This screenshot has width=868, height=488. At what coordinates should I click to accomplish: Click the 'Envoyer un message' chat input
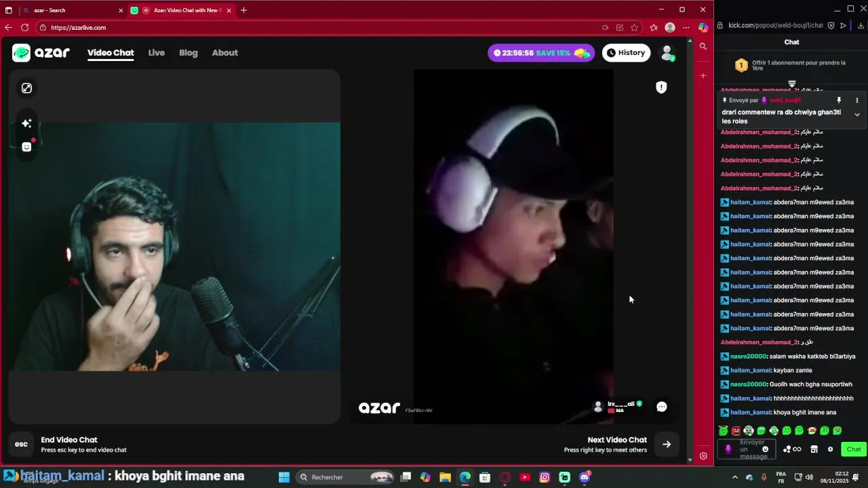tap(748, 449)
